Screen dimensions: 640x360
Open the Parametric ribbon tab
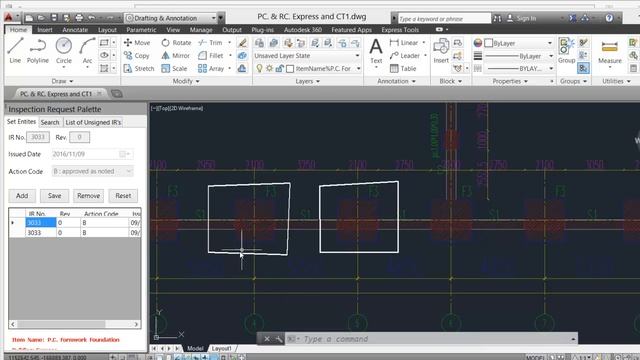pos(141,30)
